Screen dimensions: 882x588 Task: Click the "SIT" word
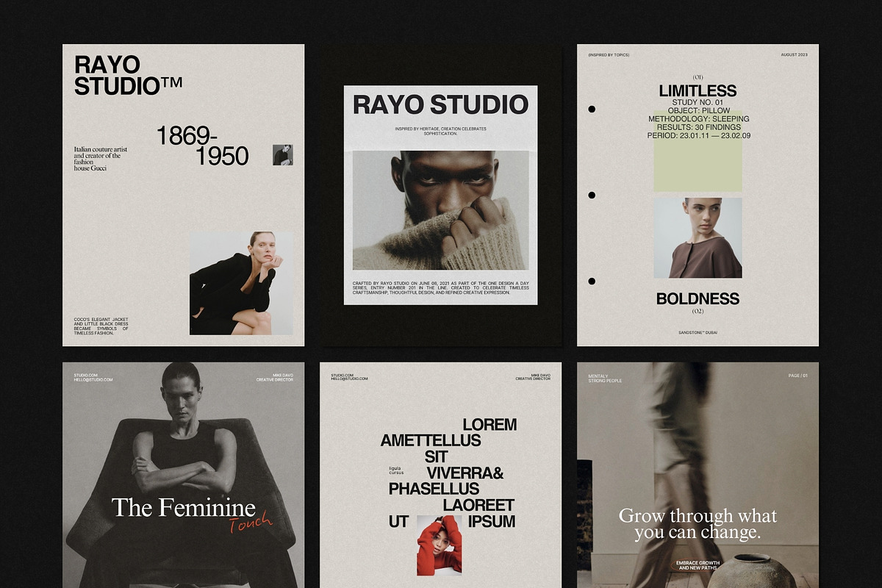pyautogui.click(x=436, y=457)
